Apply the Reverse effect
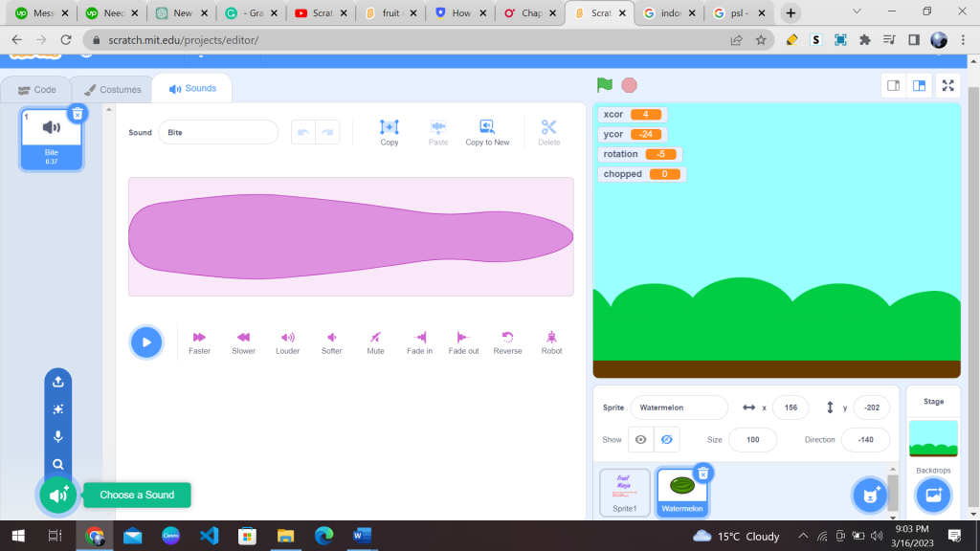 pos(507,337)
